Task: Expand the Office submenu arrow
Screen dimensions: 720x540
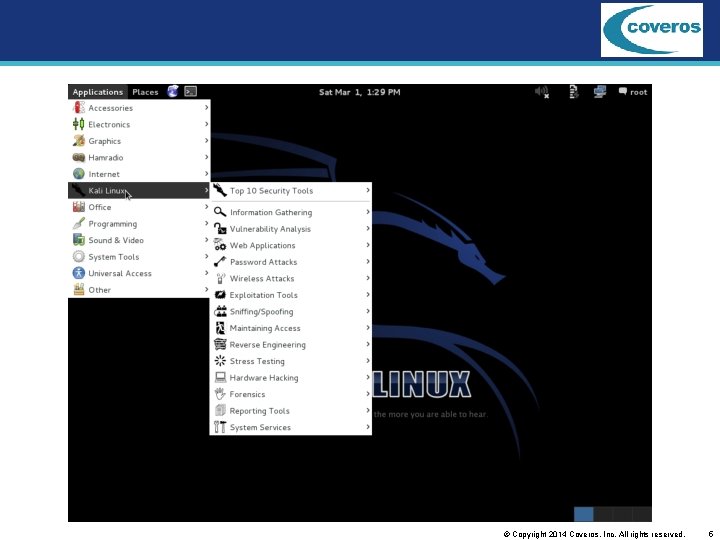Action: [x=206, y=207]
